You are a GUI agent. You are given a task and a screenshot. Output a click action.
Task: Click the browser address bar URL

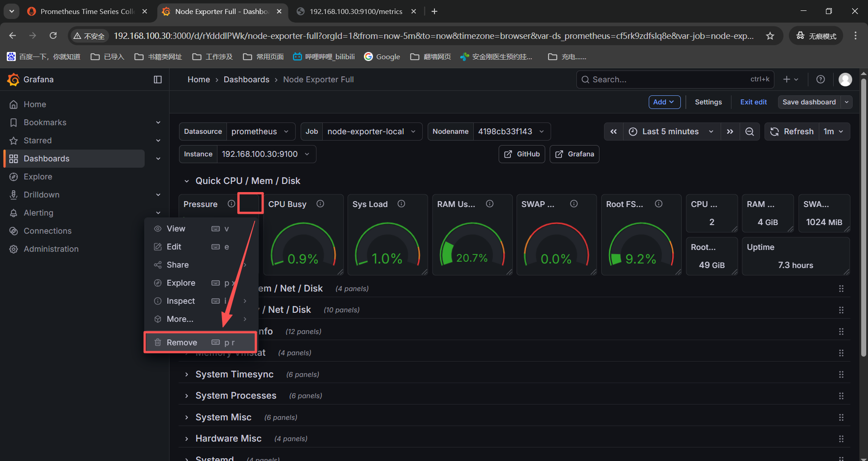(433, 36)
